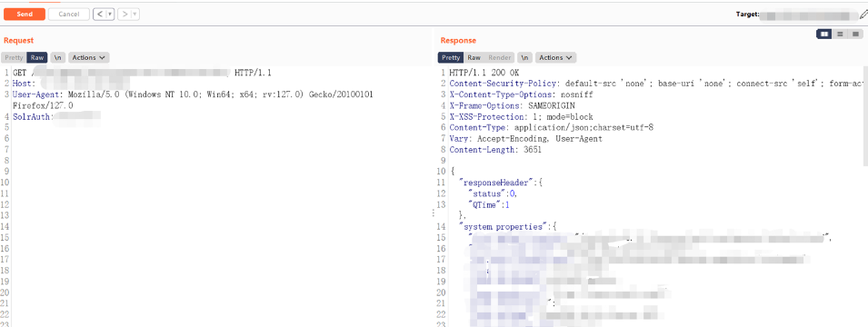Open the Response Actions dropdown
The image size is (868, 327).
555,57
